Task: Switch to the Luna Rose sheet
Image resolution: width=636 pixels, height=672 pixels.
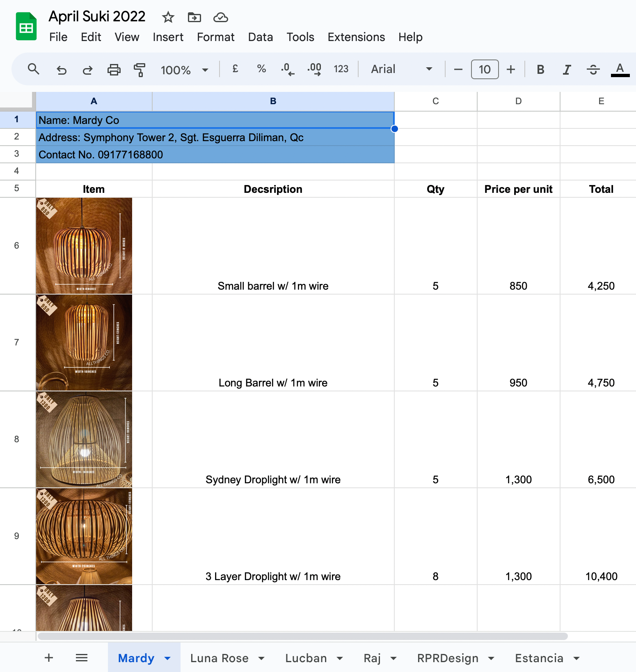Action: point(219,658)
